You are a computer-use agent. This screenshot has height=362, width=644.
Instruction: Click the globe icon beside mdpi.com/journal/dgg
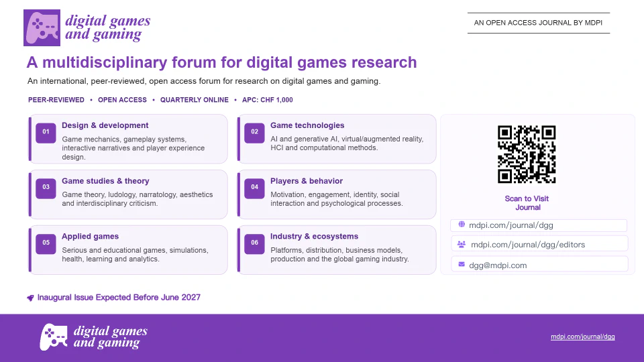(462, 225)
